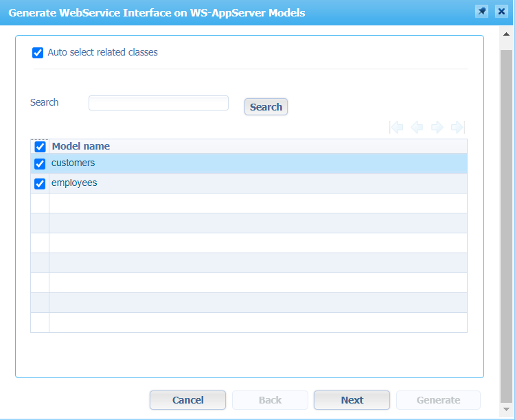The image size is (515, 420).
Task: Go to previous page arrow icon
Action: coord(417,127)
